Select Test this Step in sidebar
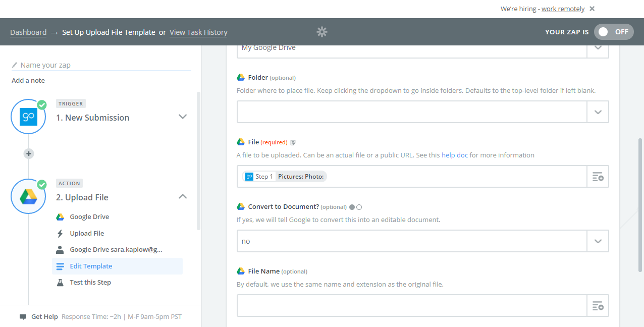The width and height of the screenshot is (644, 327). [x=90, y=282]
